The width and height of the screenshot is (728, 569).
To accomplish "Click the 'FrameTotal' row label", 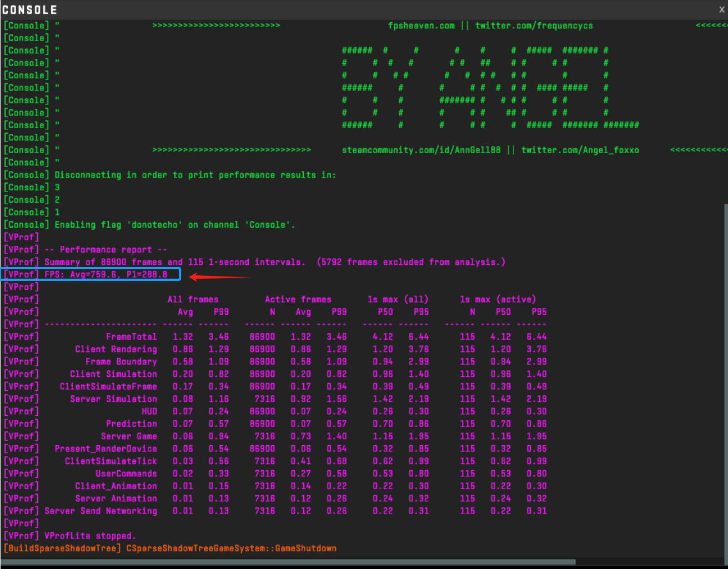I will point(131,336).
